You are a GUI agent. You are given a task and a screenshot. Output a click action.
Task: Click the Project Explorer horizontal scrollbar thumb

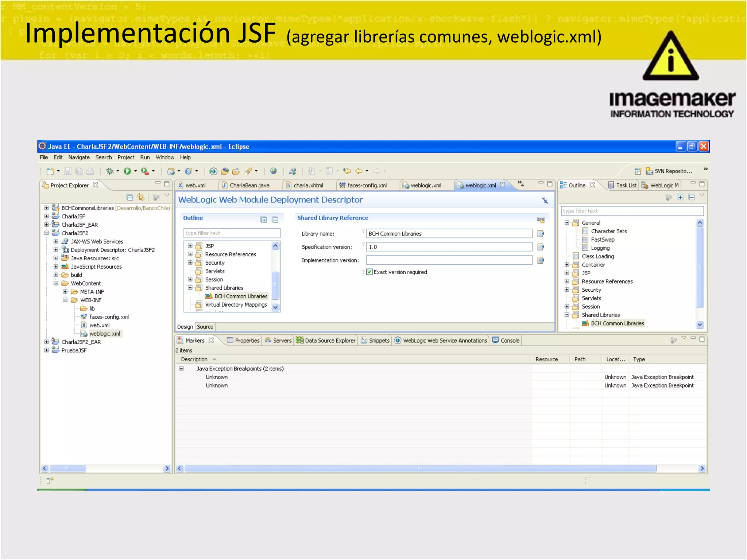pos(67,468)
